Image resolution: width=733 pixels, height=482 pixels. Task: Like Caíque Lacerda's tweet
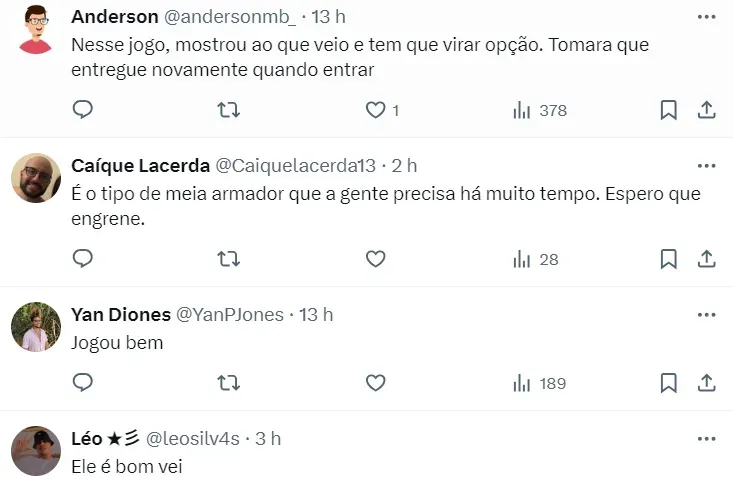(375, 259)
